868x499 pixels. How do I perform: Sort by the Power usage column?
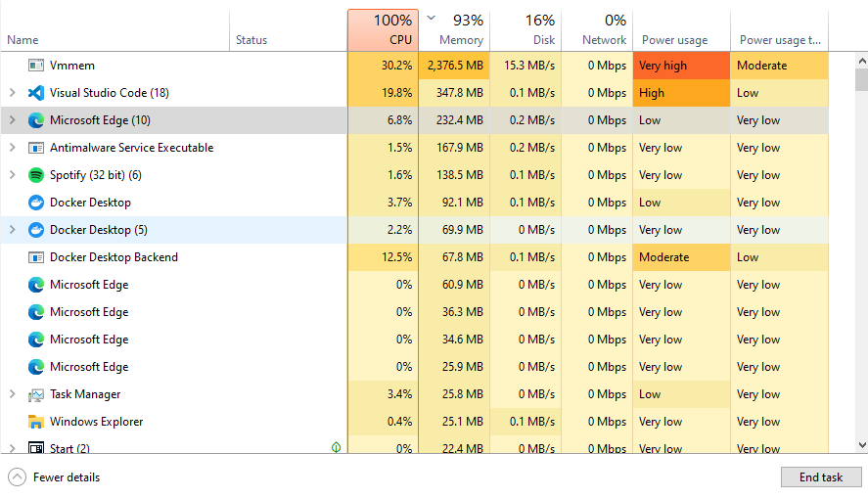coord(681,31)
